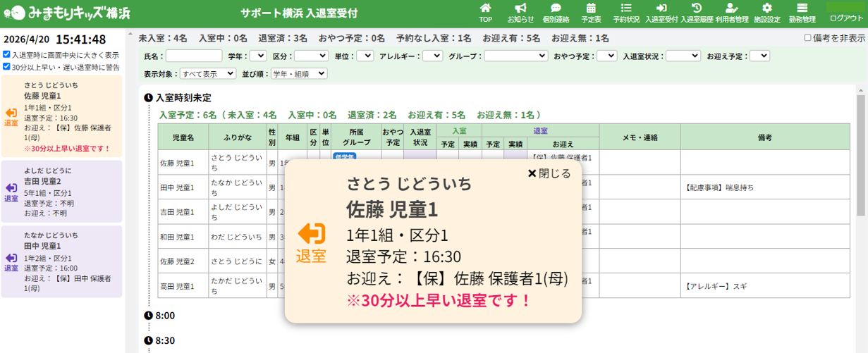
Task: Enable 備考を非表示 checkbox
Action: 808,38
